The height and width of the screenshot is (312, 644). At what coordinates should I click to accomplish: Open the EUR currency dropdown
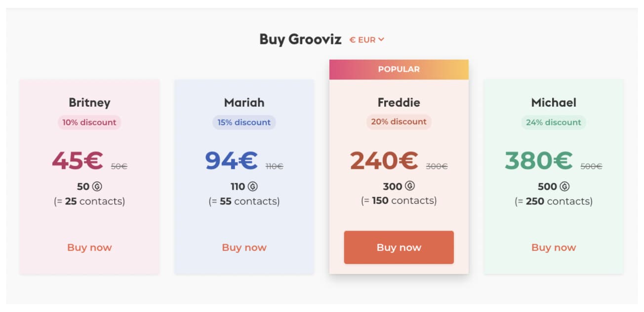(x=366, y=40)
